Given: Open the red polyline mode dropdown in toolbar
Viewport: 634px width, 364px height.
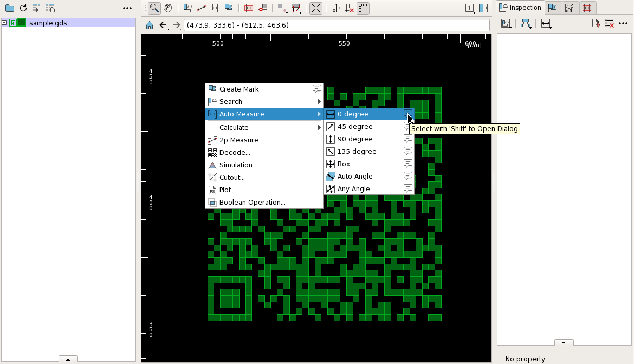Looking at the screenshot, I should 296,8.
